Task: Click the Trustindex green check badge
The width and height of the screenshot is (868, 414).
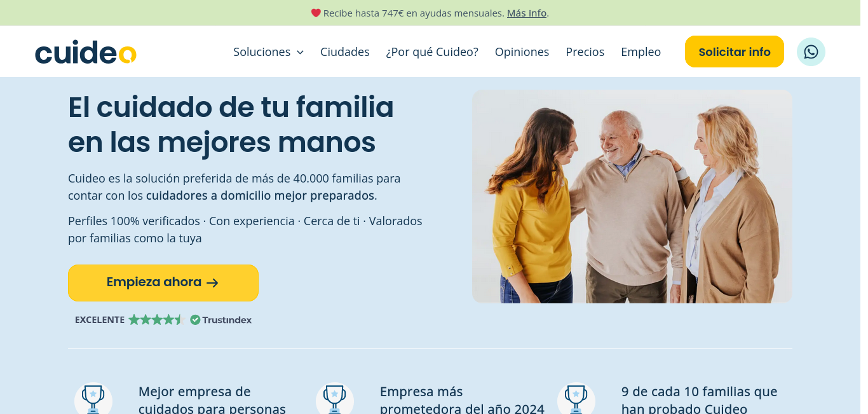Action: (x=195, y=320)
